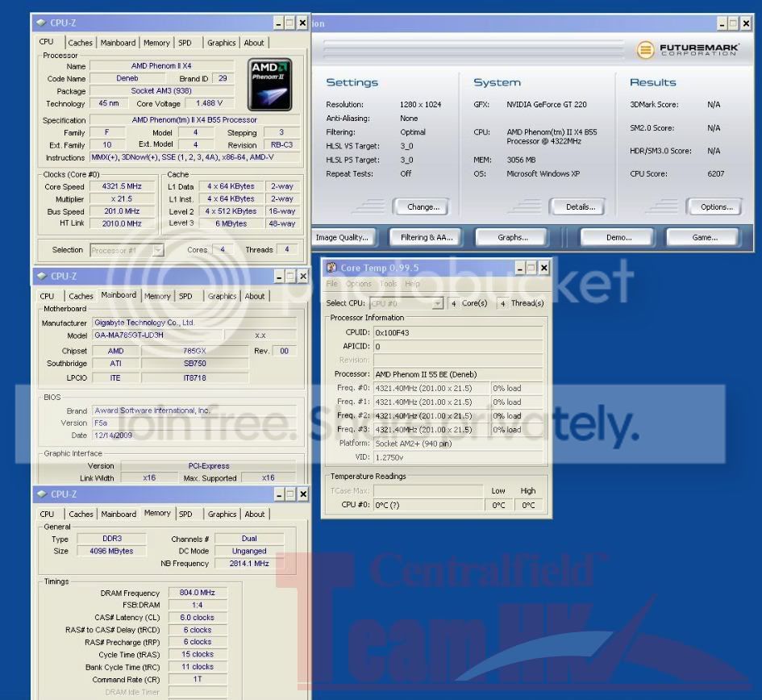Switch to Caches tab in top CPU-Z window
The image size is (762, 700).
[80, 43]
